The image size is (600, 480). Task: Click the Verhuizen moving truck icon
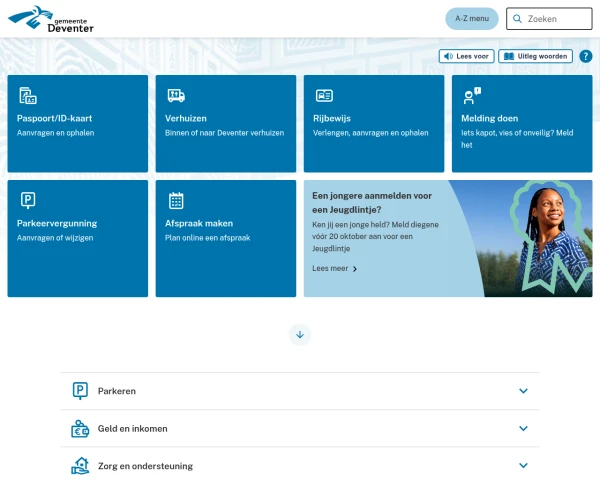pos(176,95)
